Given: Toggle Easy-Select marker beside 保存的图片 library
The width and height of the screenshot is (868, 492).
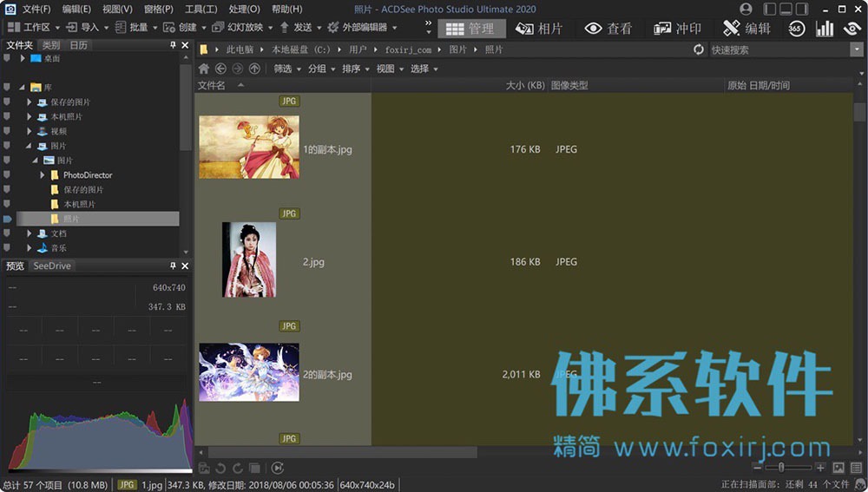Looking at the screenshot, I should pos(7,102).
